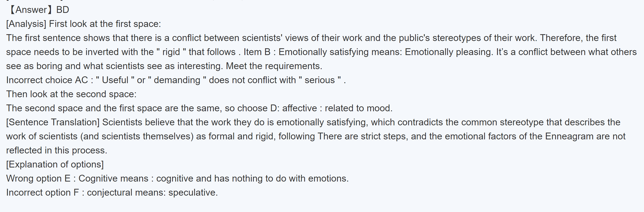Screen dimensions: 644x212
Task: Click the quoted word "Useful"
Action: point(115,80)
